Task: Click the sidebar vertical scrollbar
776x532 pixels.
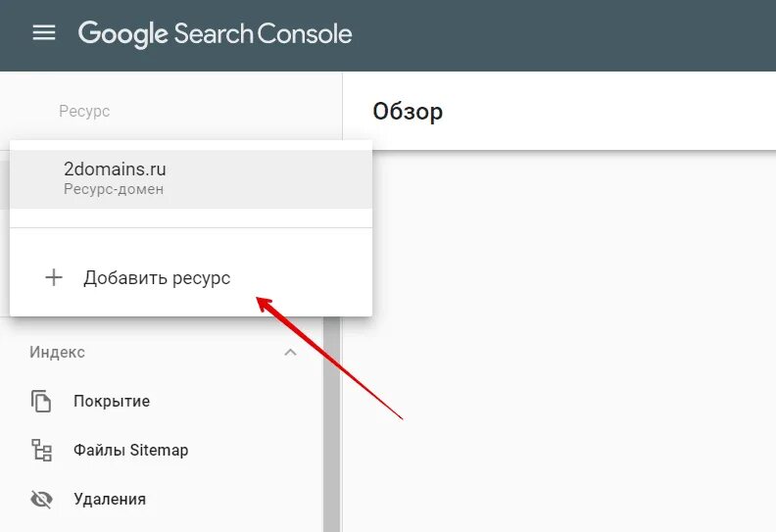Action: click(x=331, y=424)
